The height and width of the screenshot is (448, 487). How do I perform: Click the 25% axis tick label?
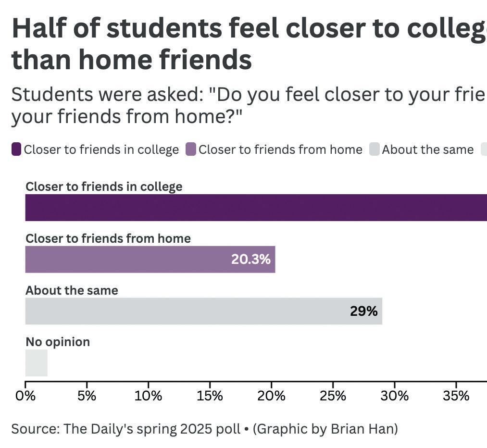pyautogui.click(x=333, y=396)
